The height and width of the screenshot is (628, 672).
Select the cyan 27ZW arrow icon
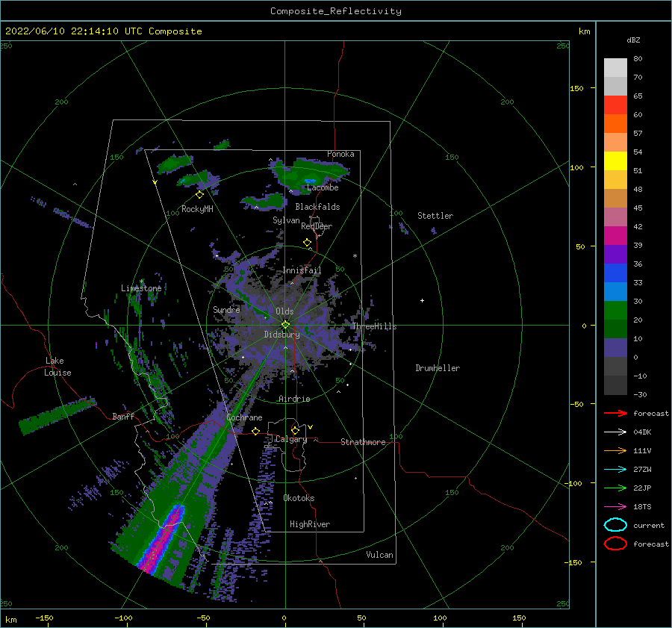tap(615, 470)
